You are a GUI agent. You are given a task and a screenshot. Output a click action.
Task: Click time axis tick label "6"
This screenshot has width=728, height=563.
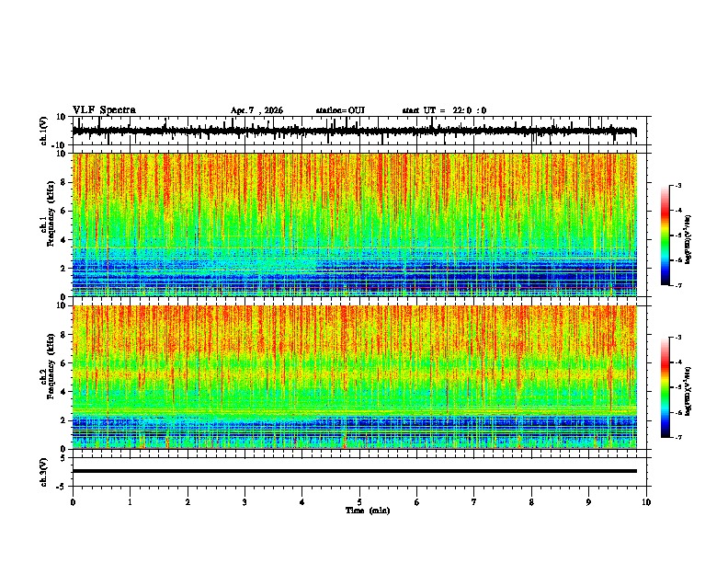[x=417, y=502]
